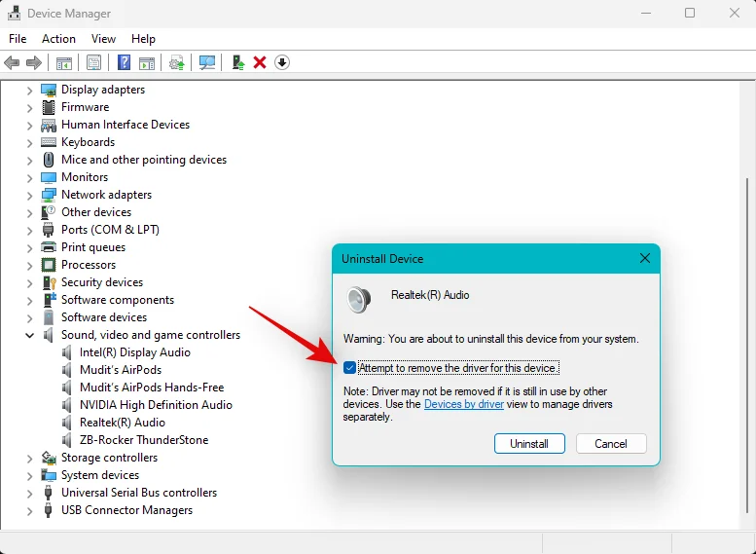Open the Action menu
756x554 pixels.
[x=58, y=39]
